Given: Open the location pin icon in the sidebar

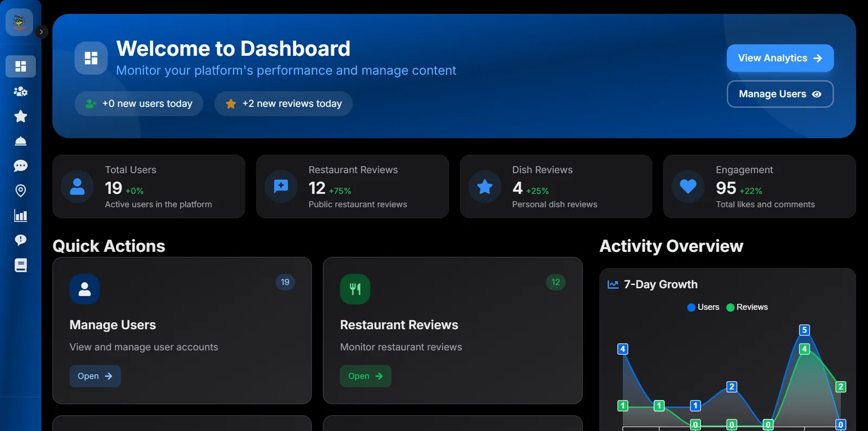Looking at the screenshot, I should (x=21, y=191).
